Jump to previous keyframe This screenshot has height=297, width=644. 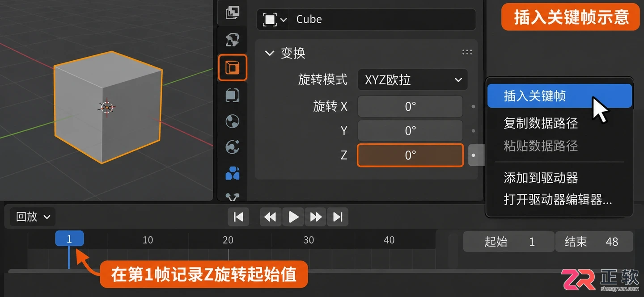(270, 217)
